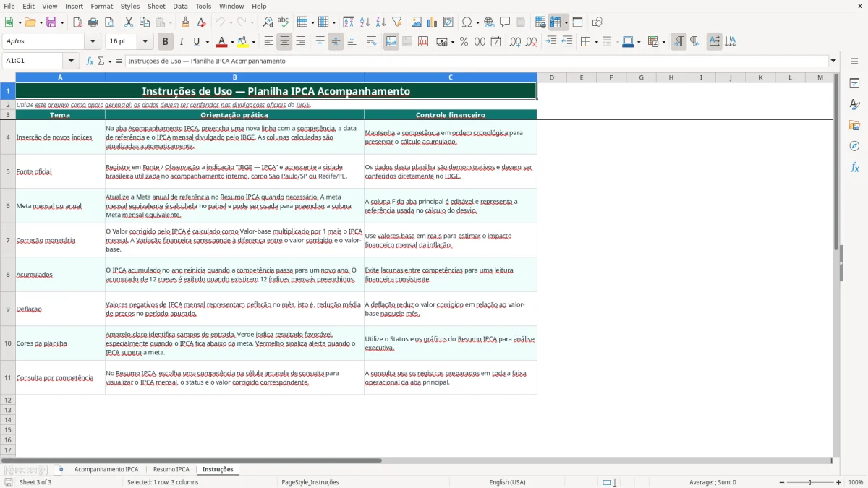Screen dimensions: 868x488
Task: Click Sort Descending icon
Action: (x=380, y=22)
